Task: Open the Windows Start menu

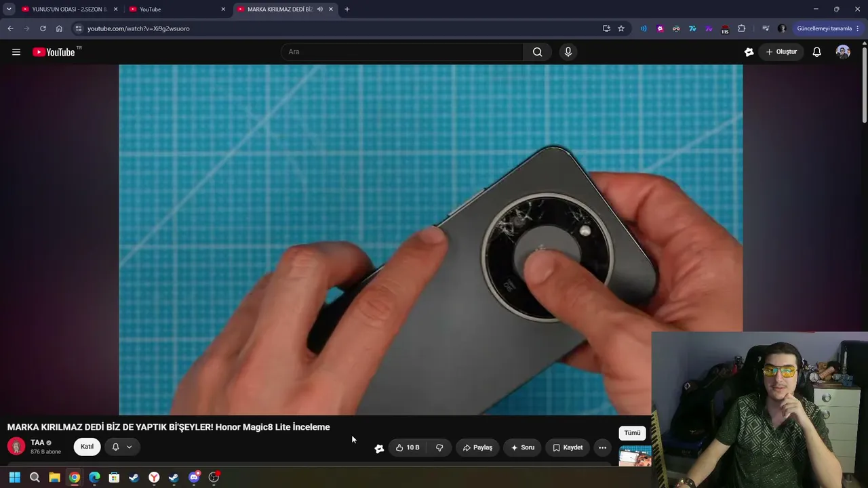Action: click(15, 477)
